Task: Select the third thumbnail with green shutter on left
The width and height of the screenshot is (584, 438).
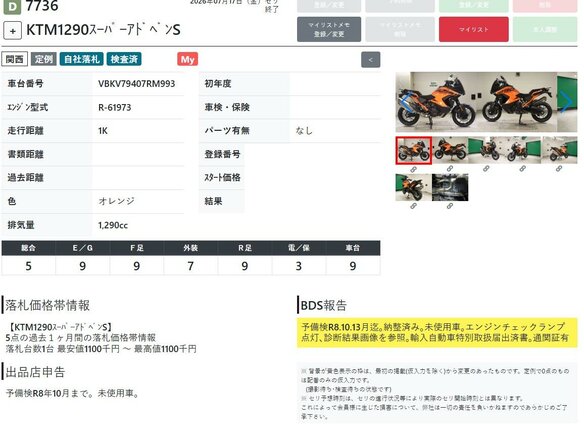Action: point(486,150)
